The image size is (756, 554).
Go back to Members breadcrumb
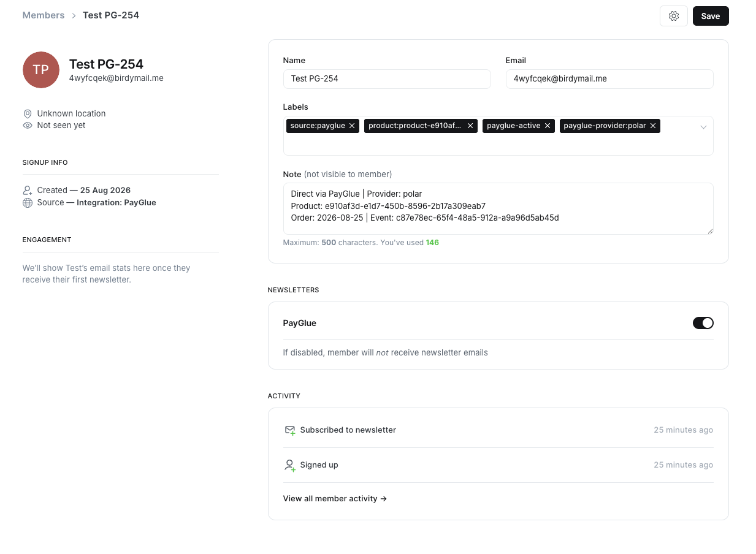click(x=44, y=15)
